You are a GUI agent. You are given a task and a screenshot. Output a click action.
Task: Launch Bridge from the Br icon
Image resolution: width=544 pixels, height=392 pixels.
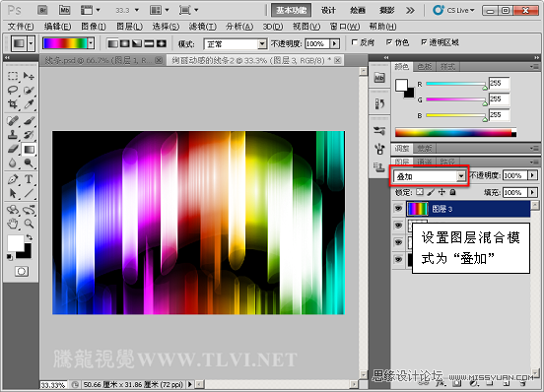coord(42,10)
